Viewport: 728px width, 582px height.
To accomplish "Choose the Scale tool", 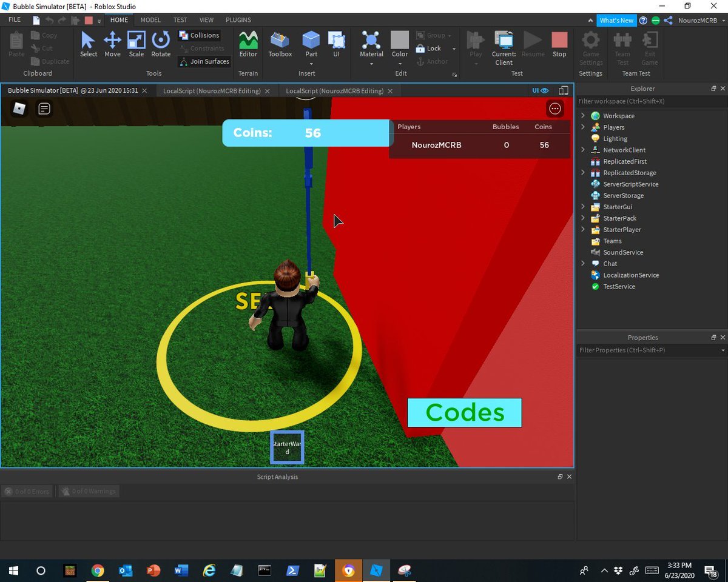I will point(136,44).
